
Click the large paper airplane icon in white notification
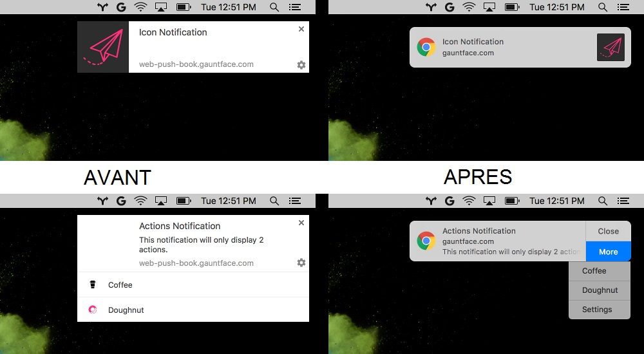pos(103,47)
